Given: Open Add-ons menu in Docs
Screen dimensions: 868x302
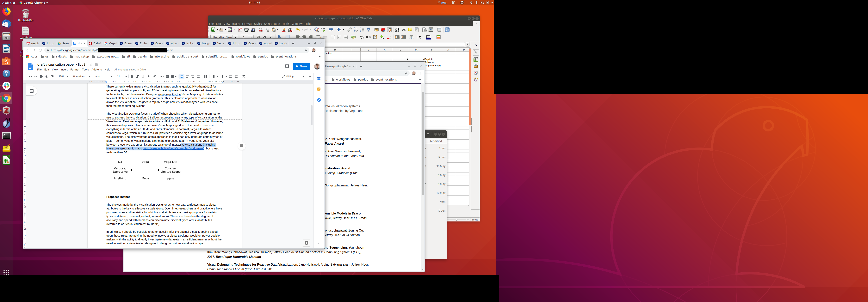Looking at the screenshot, I should coord(97,70).
